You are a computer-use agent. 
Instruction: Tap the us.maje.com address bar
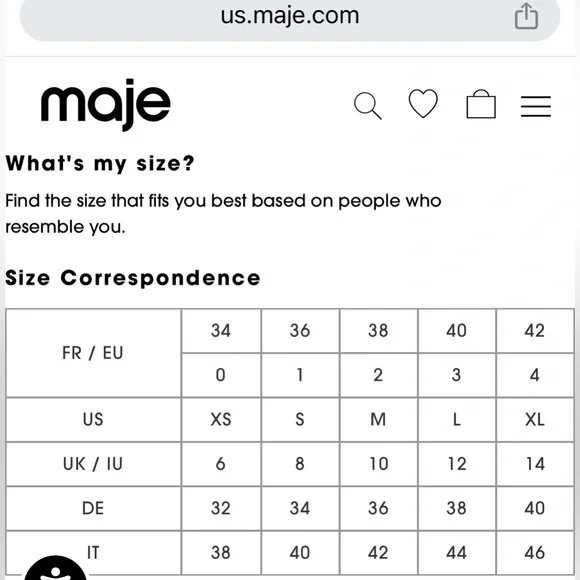[290, 17]
